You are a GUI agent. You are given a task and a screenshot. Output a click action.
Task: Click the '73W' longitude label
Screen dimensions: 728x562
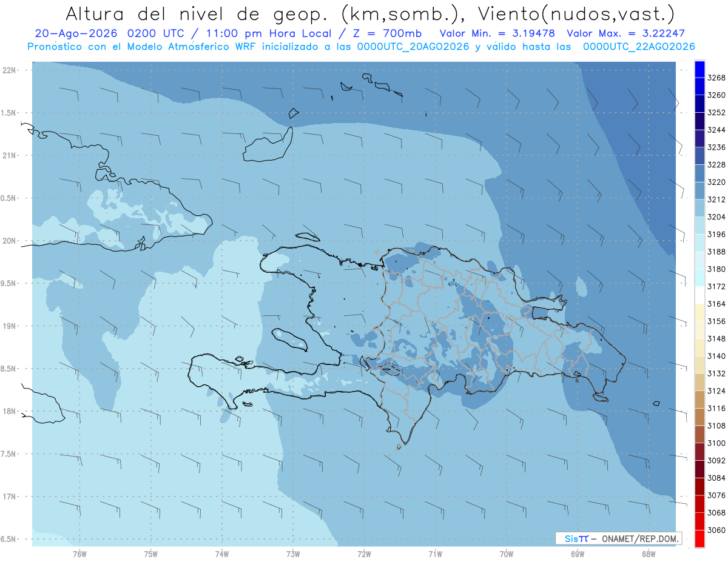pyautogui.click(x=293, y=554)
